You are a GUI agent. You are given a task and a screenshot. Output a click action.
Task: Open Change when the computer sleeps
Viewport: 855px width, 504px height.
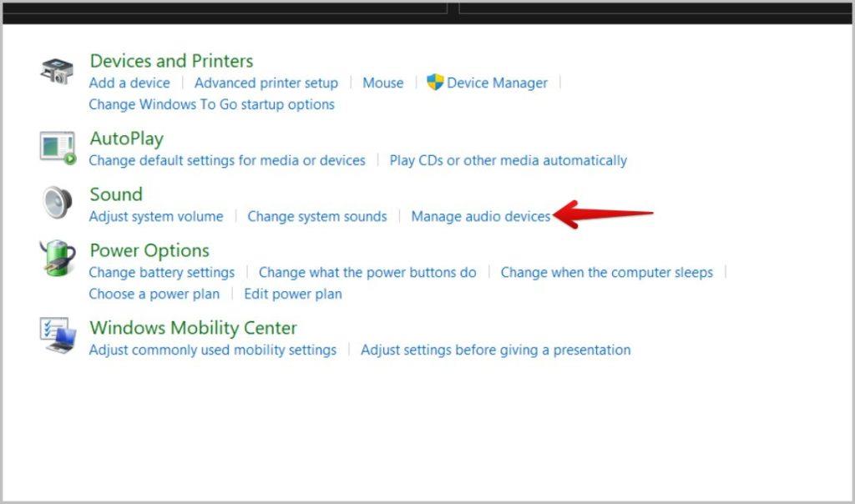pos(606,272)
